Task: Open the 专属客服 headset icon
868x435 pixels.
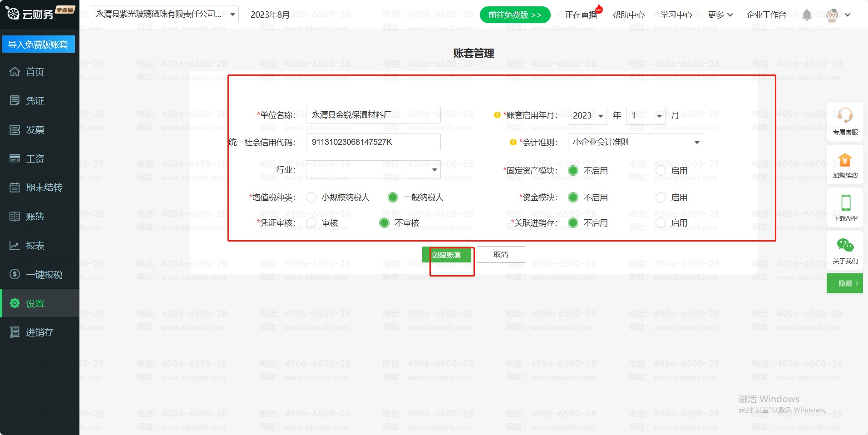Action: (845, 115)
